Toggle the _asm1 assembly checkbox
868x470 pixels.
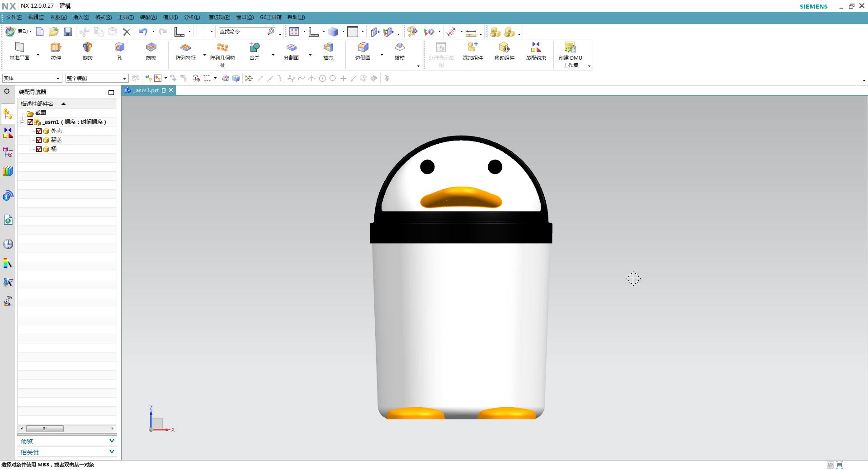[x=30, y=122]
